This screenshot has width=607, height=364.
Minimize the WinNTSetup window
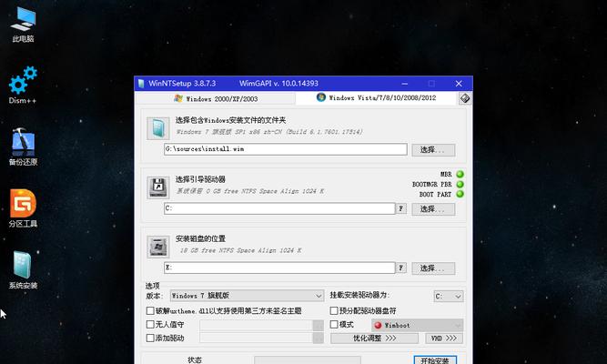coord(405,84)
